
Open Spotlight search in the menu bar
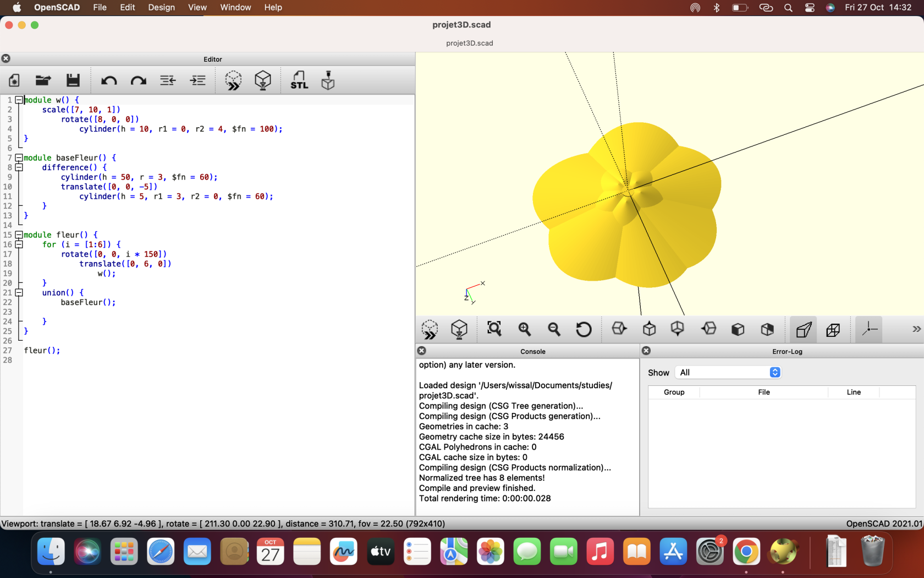click(x=788, y=8)
